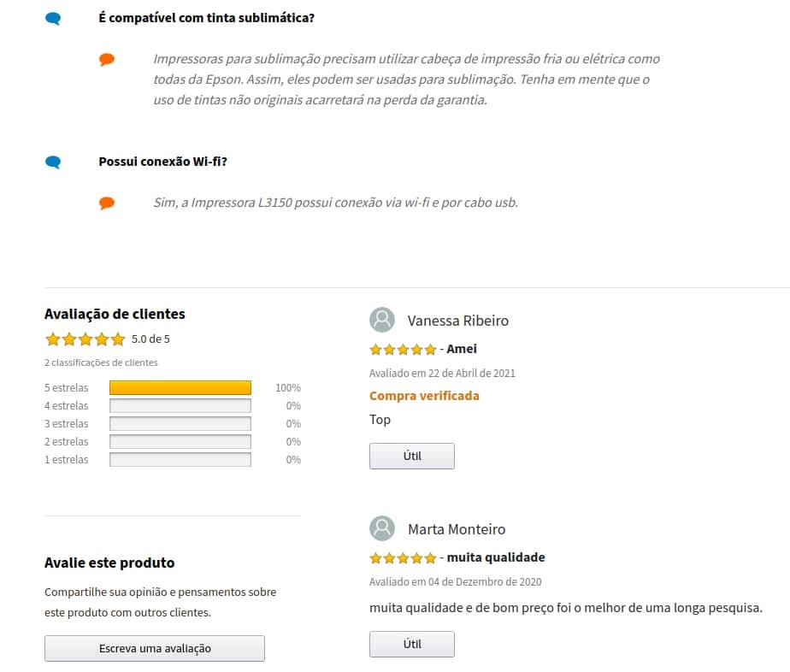Click Marta Monteiro's star rating for muita qualidade
This screenshot has width=790, height=672.
(403, 557)
